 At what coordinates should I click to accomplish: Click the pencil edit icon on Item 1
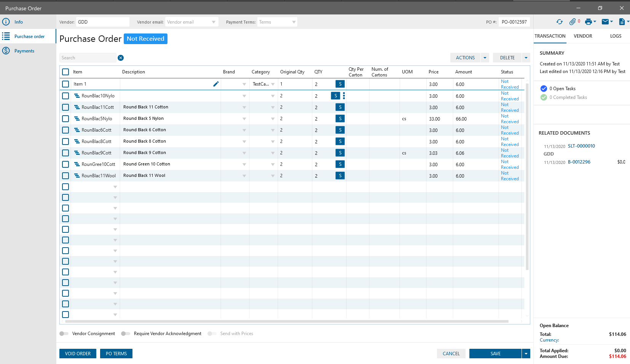[x=216, y=84]
